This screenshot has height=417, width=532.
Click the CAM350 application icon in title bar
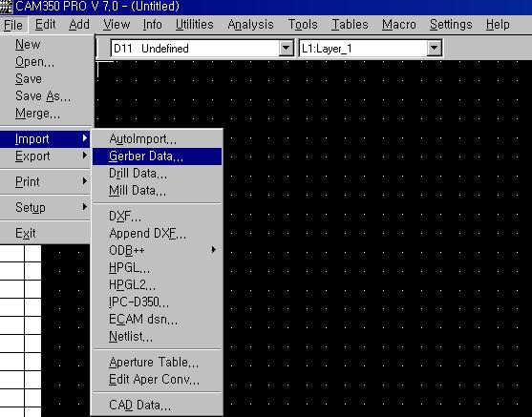point(6,7)
